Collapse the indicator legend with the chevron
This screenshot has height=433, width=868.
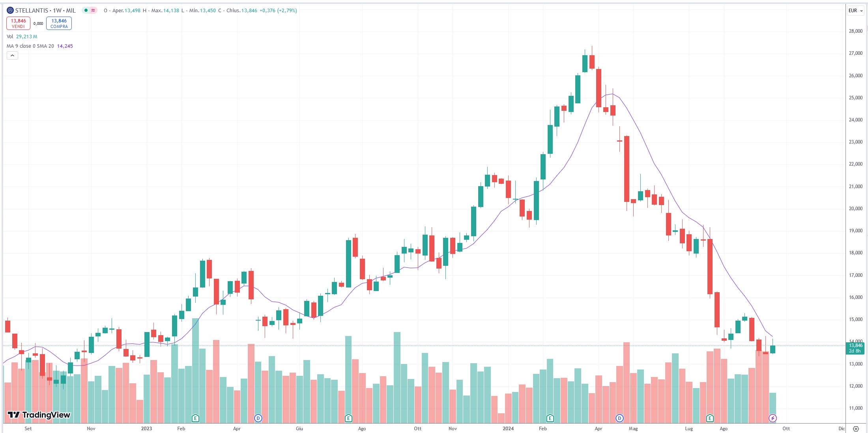click(12, 56)
